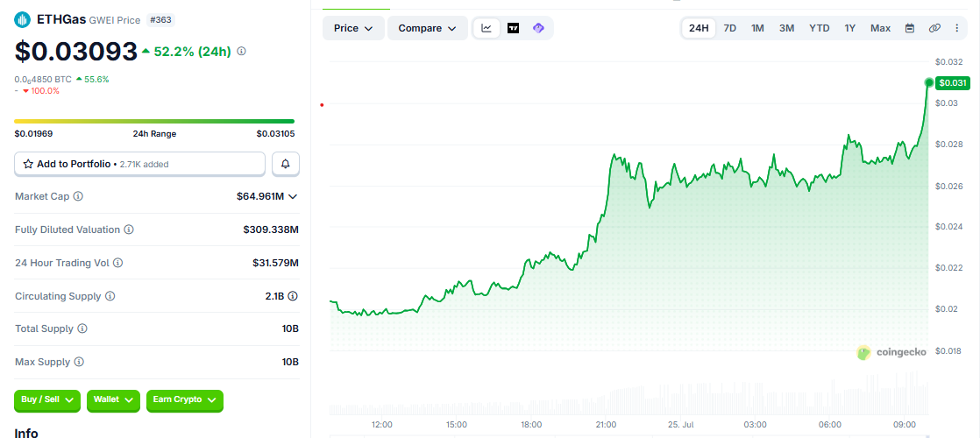Click the 24 Hour Trading Vol info icon

pyautogui.click(x=118, y=263)
